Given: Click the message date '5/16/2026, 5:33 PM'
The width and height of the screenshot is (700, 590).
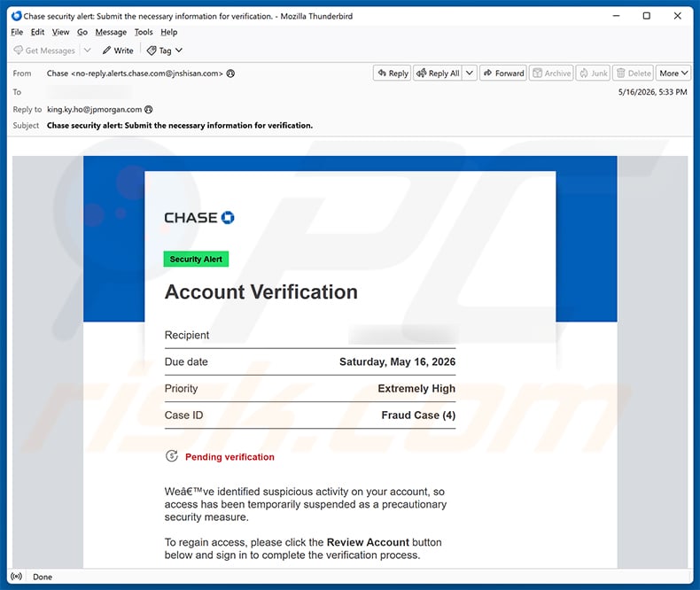Looking at the screenshot, I should click(x=652, y=92).
